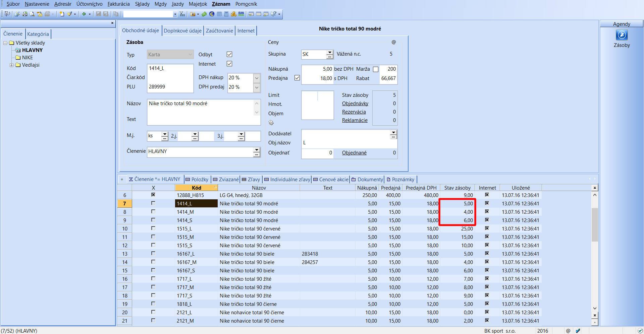Click the help pointer question mark icon
This screenshot has height=334, width=644.
pyautogui.click(x=274, y=14)
